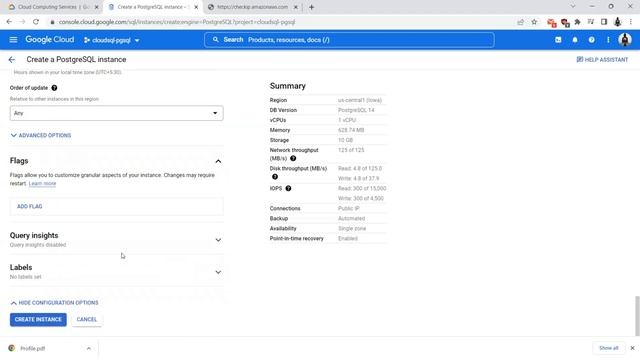
Task: Open the Order of update dropdown
Action: coord(116,113)
